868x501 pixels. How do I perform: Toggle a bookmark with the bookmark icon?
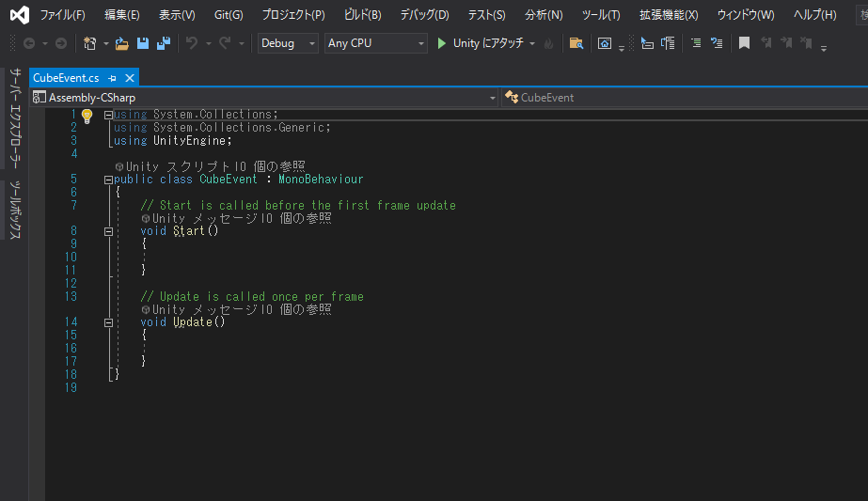click(x=745, y=43)
